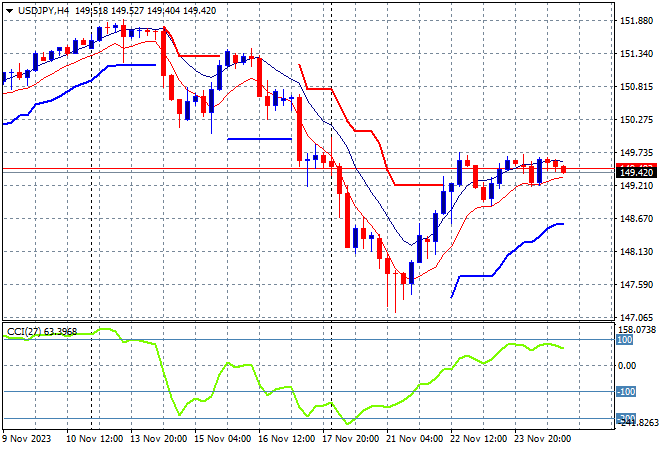Click the 22 Nov 12:00 time label
The height and width of the screenshot is (450, 660).
tap(479, 439)
